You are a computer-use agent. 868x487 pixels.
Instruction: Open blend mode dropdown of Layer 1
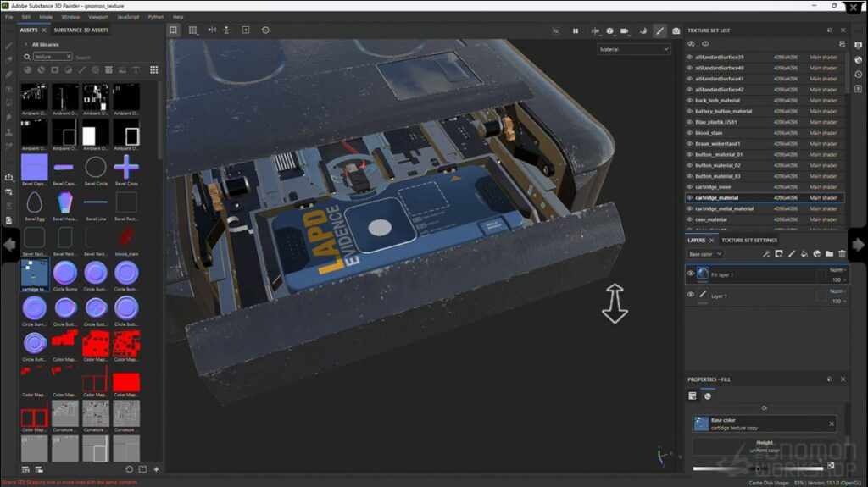(x=837, y=291)
